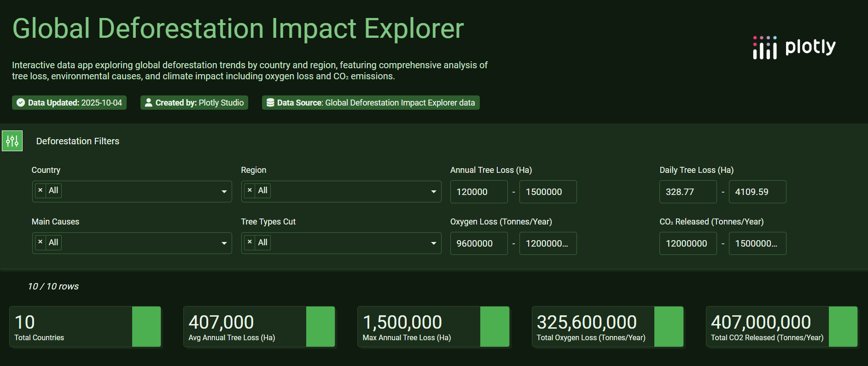Edit CO₂ Released minimum 12000000 field
The width and height of the screenshot is (868, 366).
688,243
